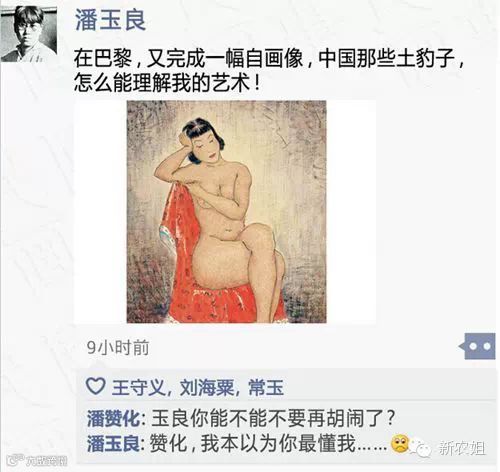Open 潘玉良's profile photo avatar
This screenshot has height=472, width=500.
point(29,34)
